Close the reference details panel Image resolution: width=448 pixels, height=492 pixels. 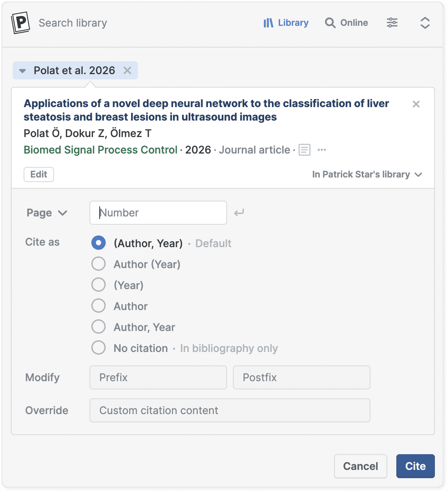(416, 104)
